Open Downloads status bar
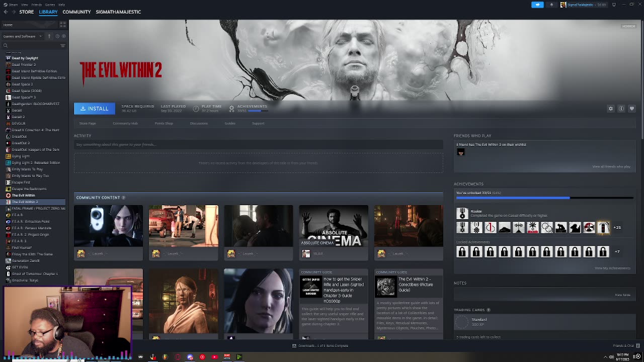Screen dimensions: 644x362 coord(320,345)
